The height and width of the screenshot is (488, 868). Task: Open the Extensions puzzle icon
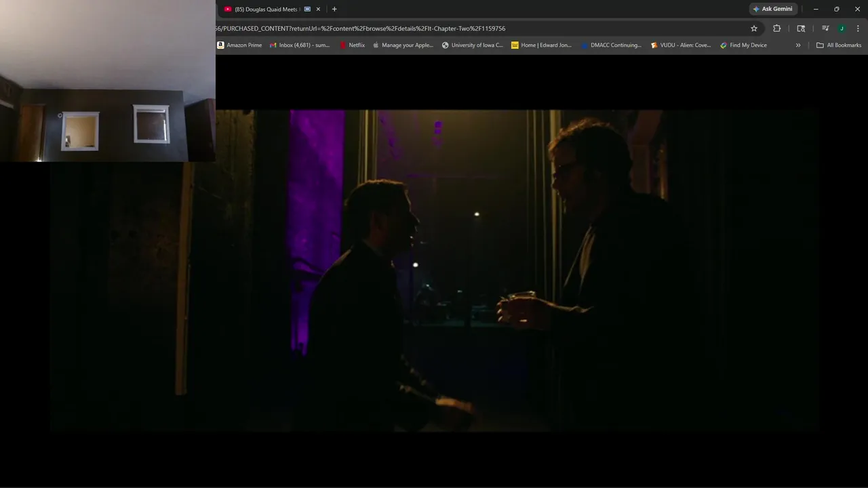(x=777, y=28)
